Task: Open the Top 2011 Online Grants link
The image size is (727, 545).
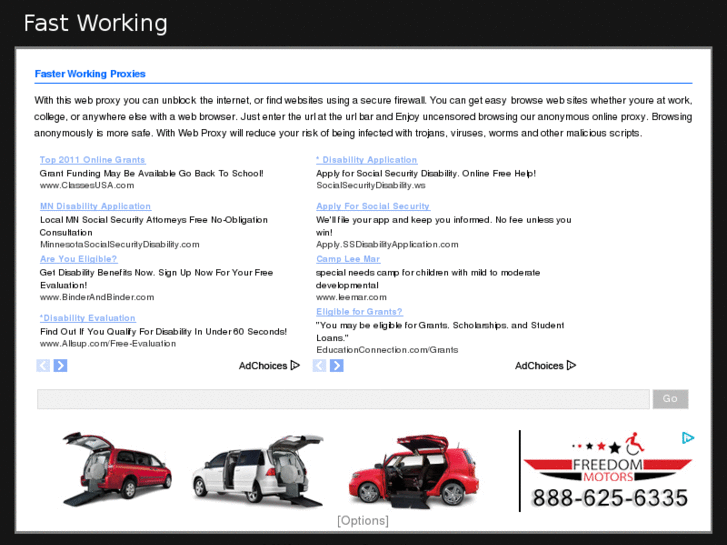Action: [93, 160]
